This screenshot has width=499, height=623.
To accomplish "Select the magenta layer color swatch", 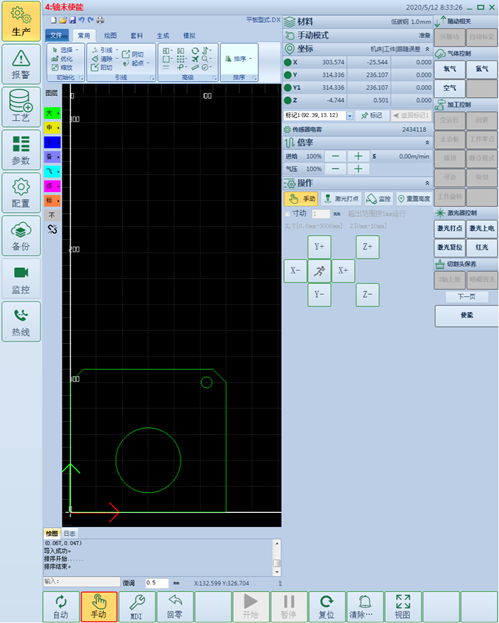I will point(52,186).
